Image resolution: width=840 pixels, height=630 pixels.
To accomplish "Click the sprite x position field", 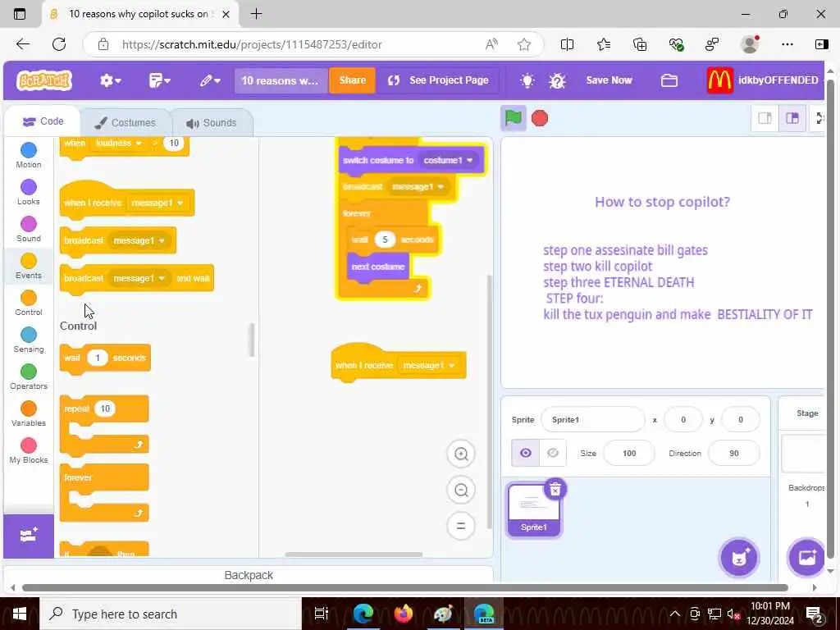I will [x=683, y=419].
